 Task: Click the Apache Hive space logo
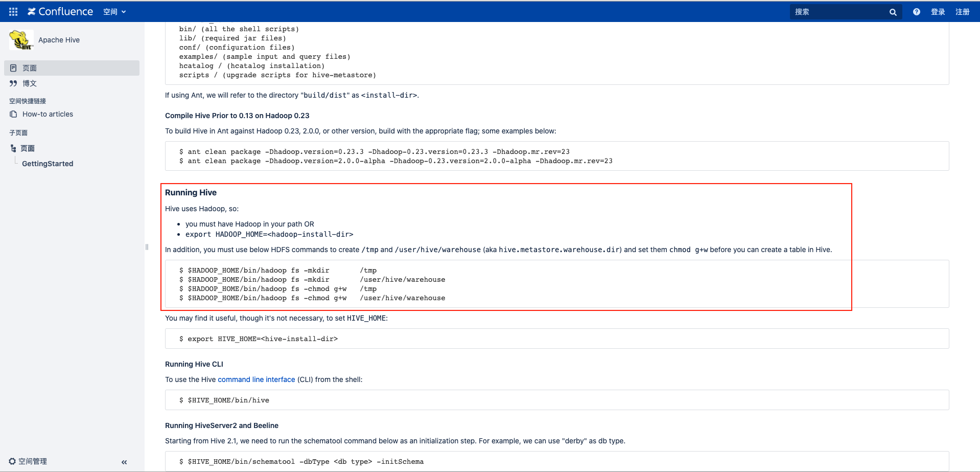click(21, 40)
